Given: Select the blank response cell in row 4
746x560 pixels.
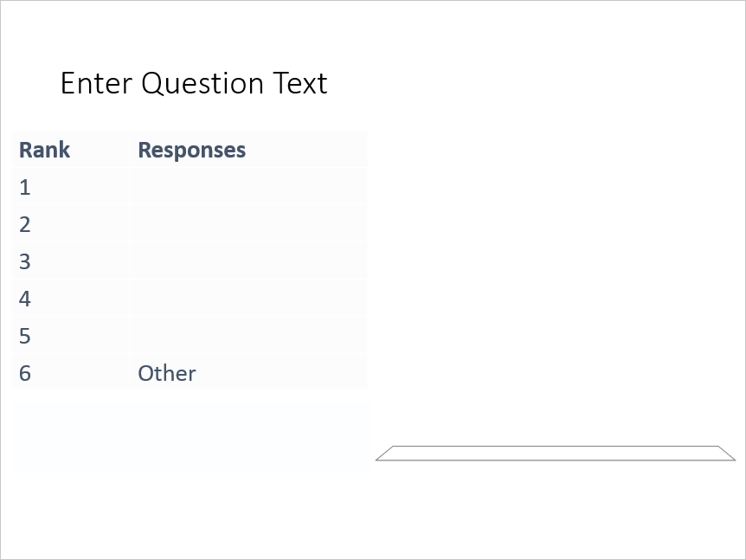Looking at the screenshot, I should click(248, 299).
